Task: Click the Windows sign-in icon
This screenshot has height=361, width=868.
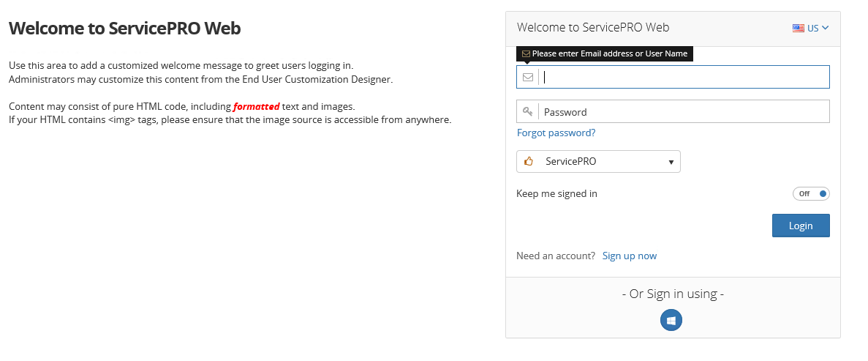Action: (x=671, y=320)
